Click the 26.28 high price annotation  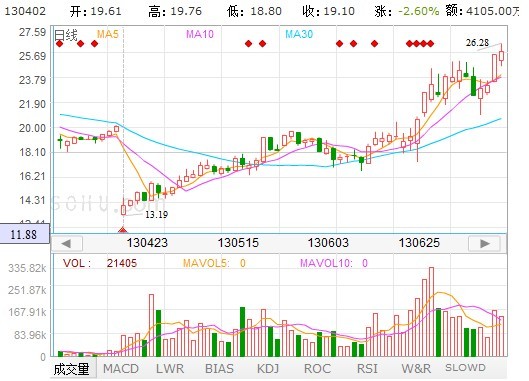tap(477, 43)
